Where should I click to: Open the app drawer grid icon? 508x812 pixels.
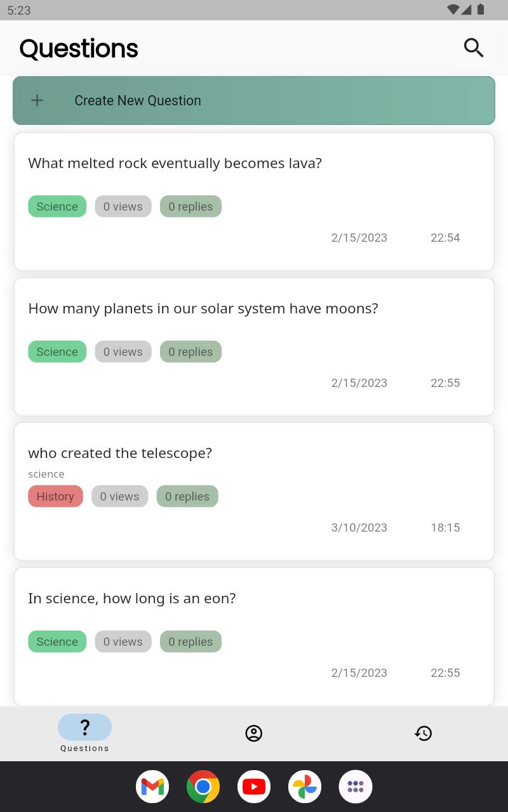point(356,787)
